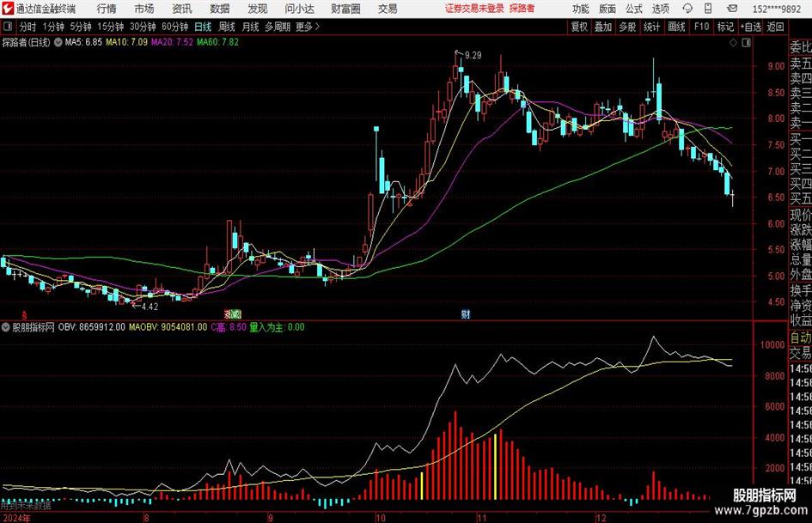Select the 日线 daily period tab

203,27
